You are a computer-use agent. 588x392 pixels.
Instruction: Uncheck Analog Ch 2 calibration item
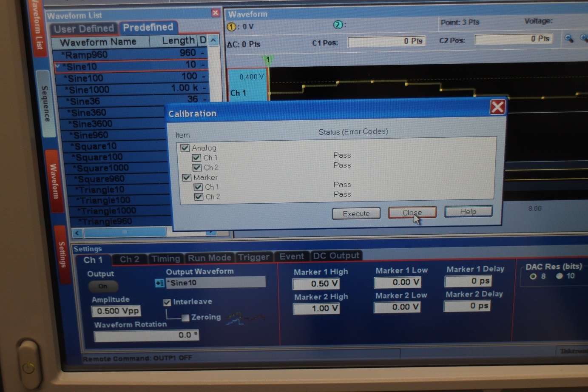[197, 168]
